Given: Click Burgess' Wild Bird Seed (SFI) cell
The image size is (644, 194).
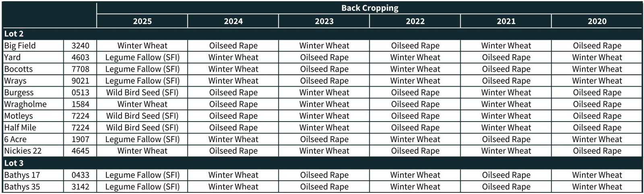Looking at the screenshot, I should (x=142, y=92).
